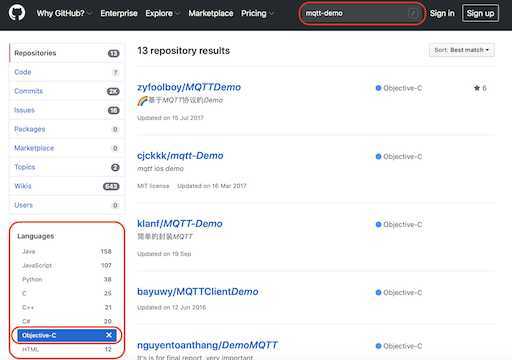The image size is (512, 360).
Task: Click the Objective-C color dot for cjckkk/mqtt-Demo
Action: (378, 156)
